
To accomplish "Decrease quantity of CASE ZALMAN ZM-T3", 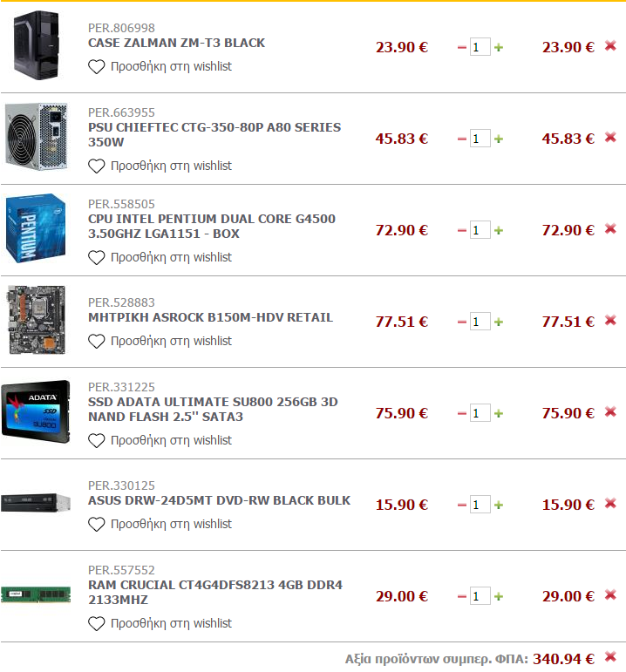I will [462, 48].
